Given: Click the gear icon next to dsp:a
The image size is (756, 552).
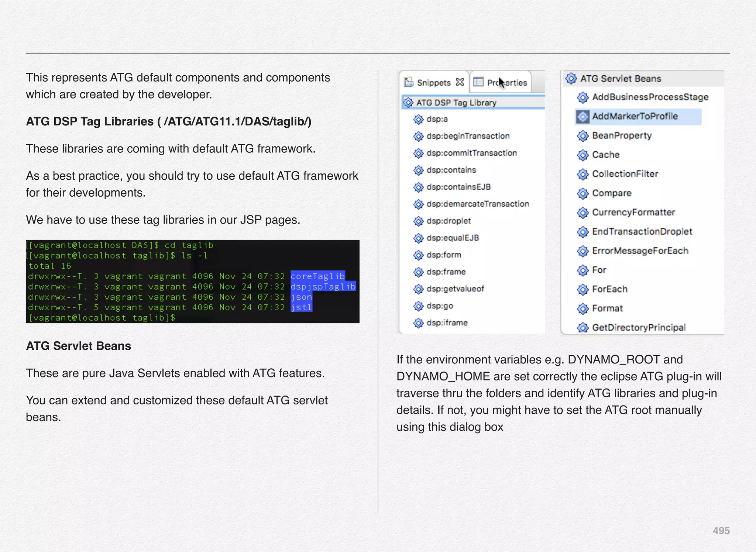Looking at the screenshot, I should (418, 119).
